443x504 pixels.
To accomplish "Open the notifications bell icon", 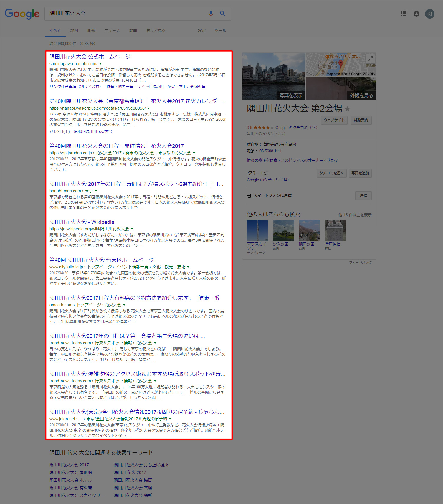I will coord(416,14).
